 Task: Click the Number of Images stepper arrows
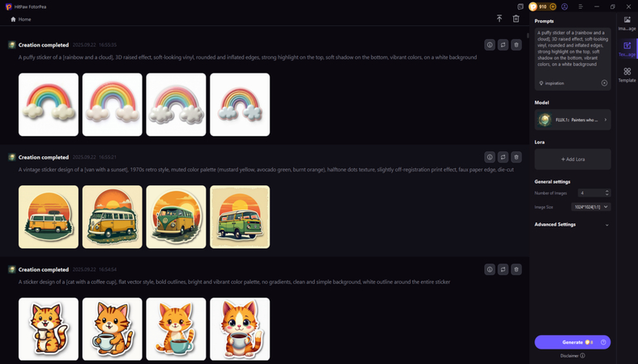(607, 193)
